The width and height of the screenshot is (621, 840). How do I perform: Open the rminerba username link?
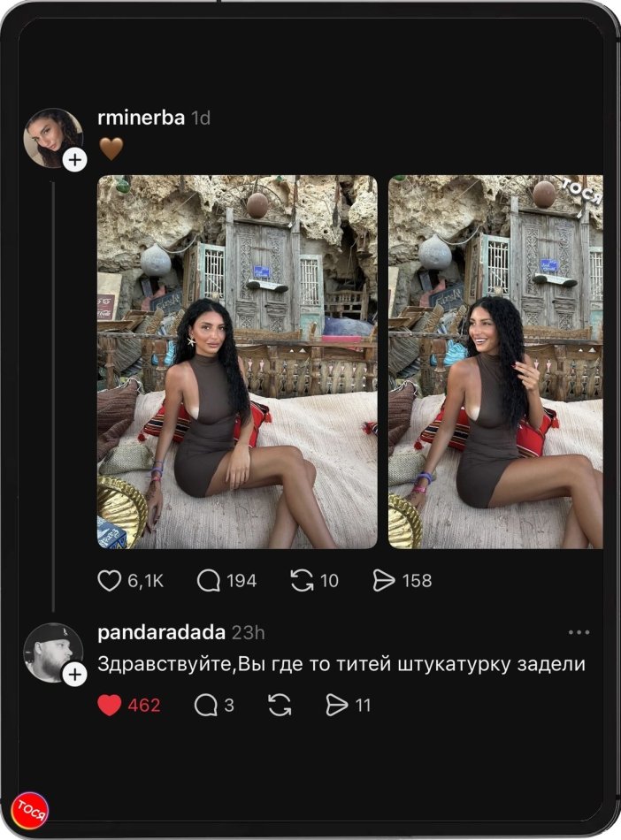[141, 118]
